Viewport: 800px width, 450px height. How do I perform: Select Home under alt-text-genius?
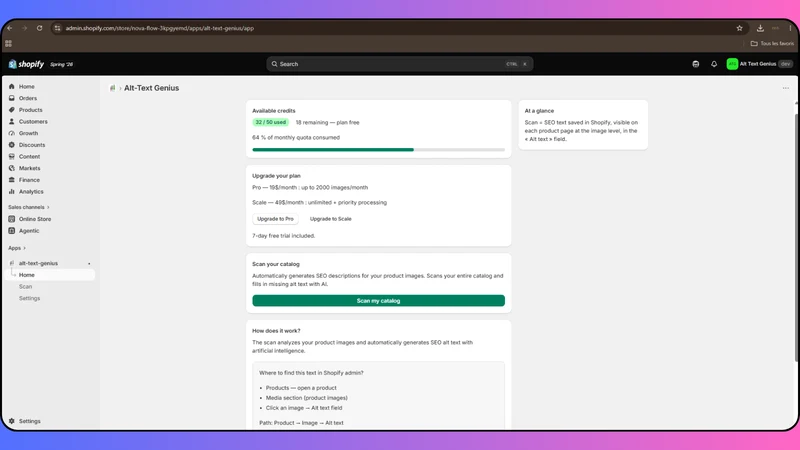click(x=51, y=275)
